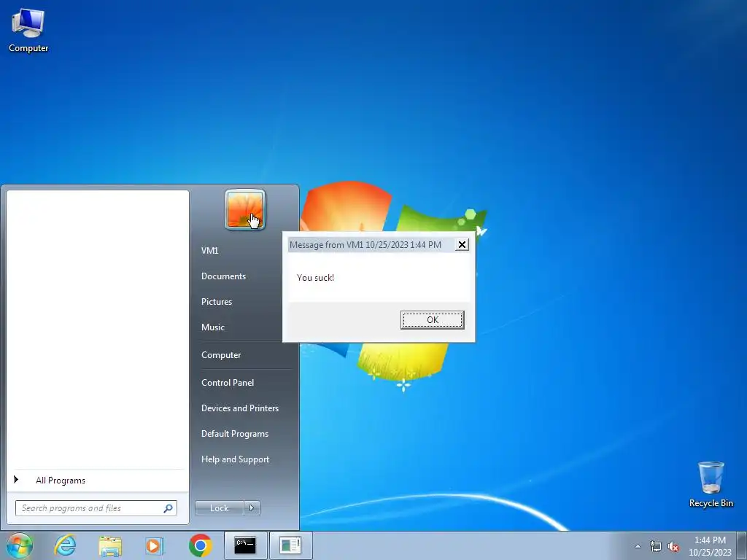
Task: Click the 'You suck!' message text
Action: [315, 278]
